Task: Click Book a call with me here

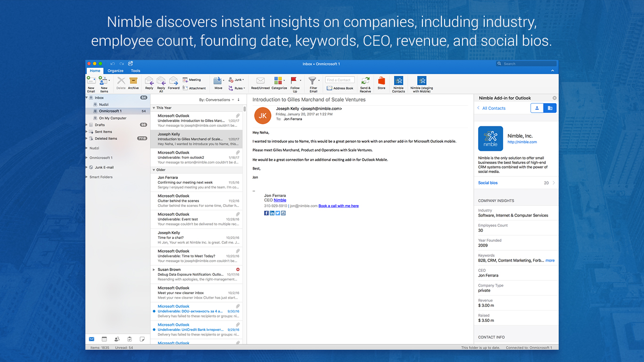Action: tap(339, 206)
